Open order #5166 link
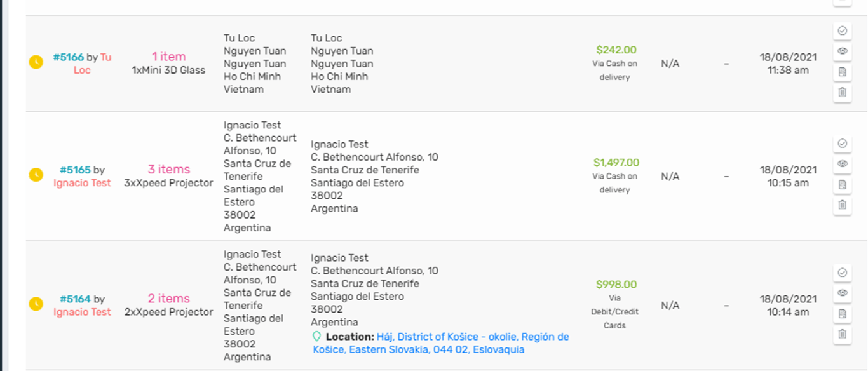The width and height of the screenshot is (868, 371). [x=69, y=57]
